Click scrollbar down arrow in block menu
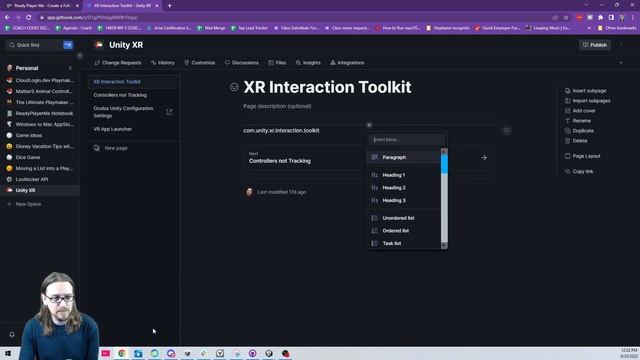 444,246
